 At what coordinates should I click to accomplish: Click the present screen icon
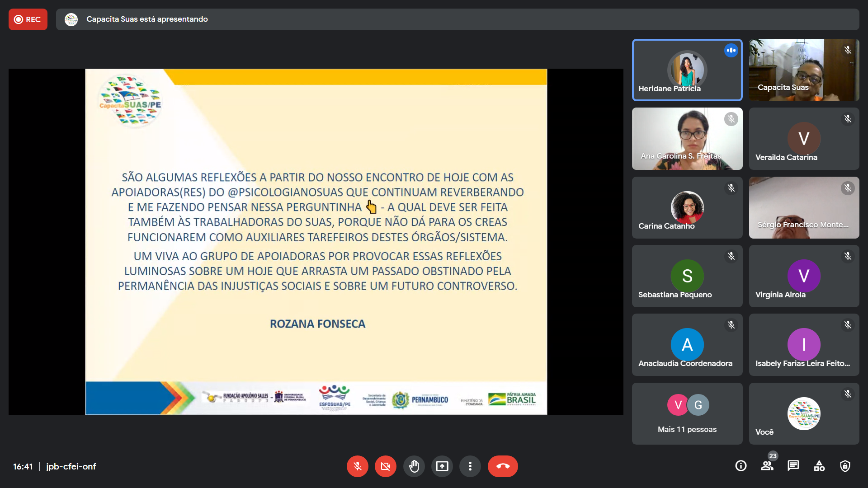click(442, 466)
